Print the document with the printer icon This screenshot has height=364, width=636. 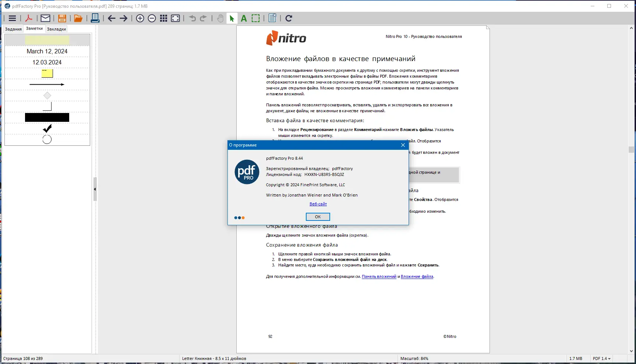(x=95, y=18)
